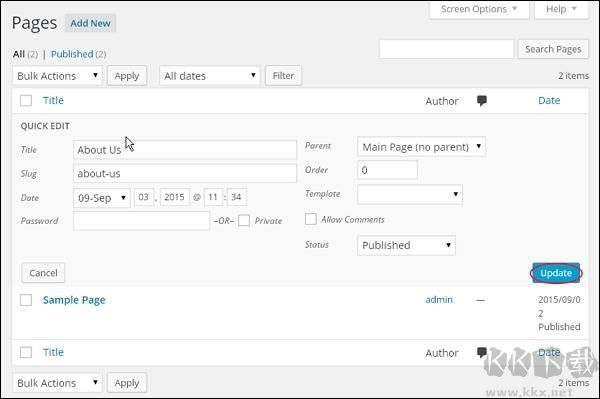Click the bottom Apply button
This screenshot has width=600, height=399.
point(127,383)
